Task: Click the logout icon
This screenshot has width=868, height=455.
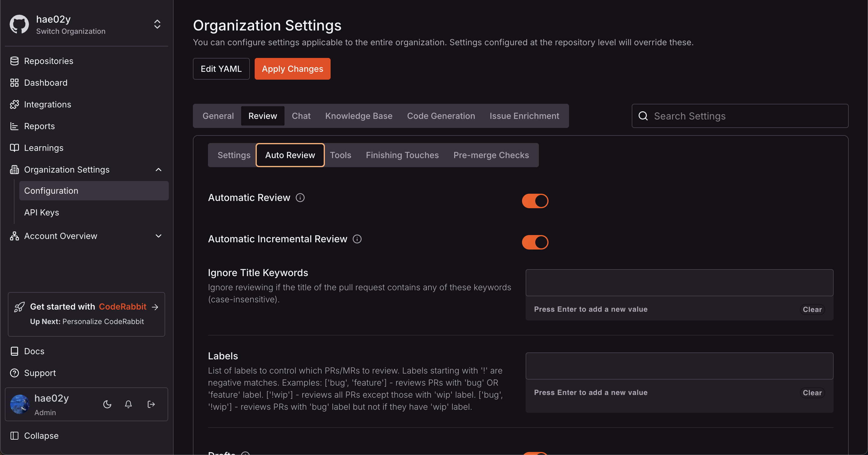Action: [151, 404]
